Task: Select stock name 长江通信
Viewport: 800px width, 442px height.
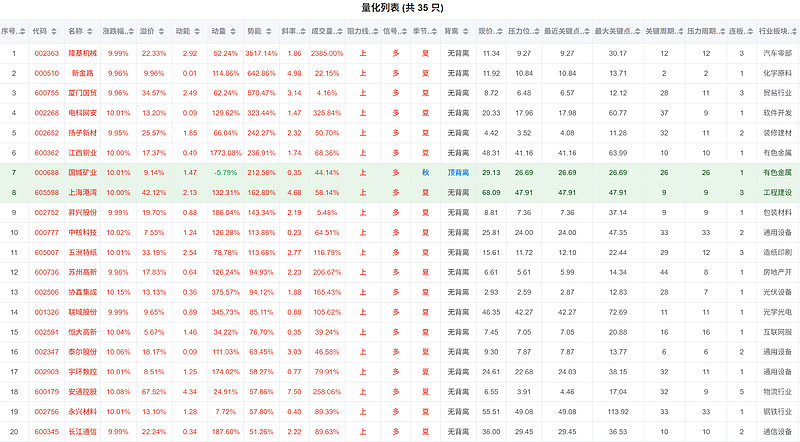Action: (83, 431)
